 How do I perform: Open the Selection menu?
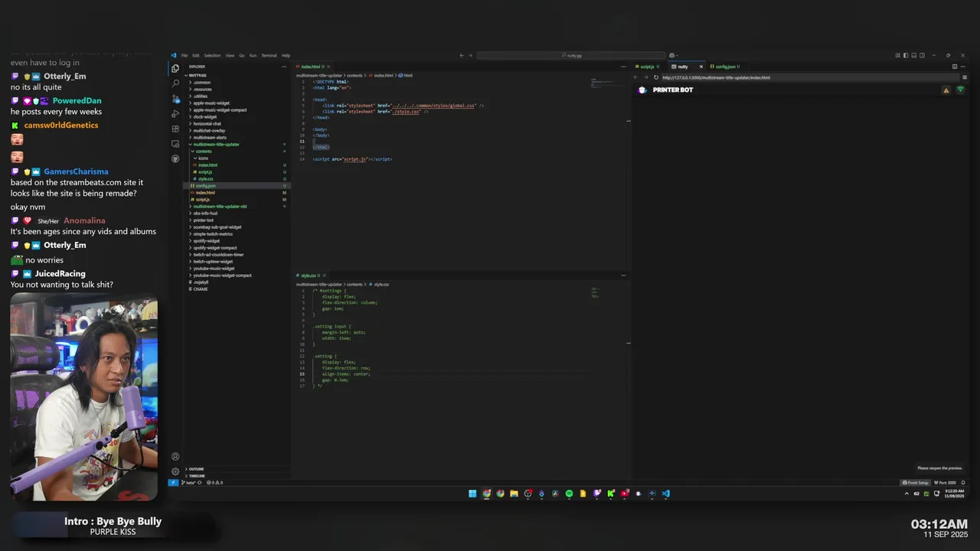pos(212,55)
